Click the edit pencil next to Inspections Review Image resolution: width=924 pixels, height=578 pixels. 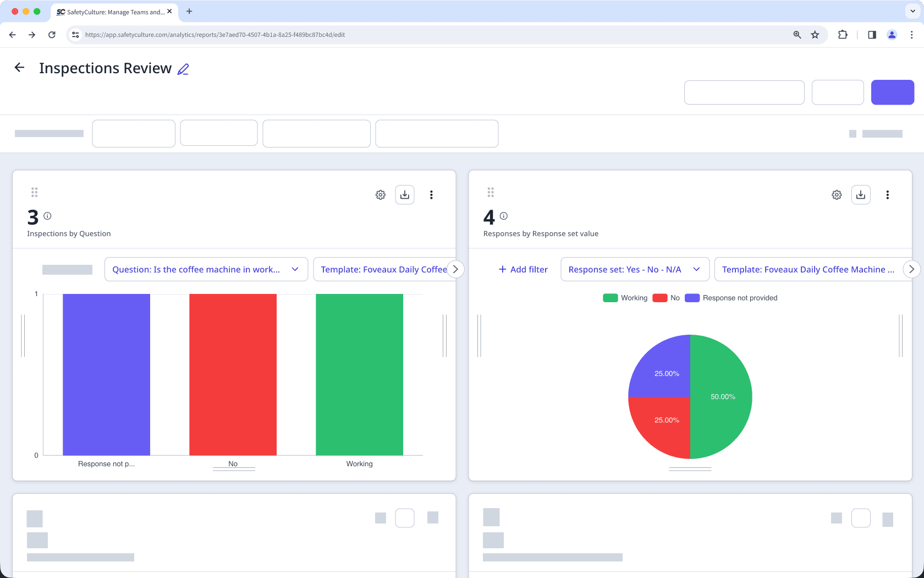(x=183, y=68)
